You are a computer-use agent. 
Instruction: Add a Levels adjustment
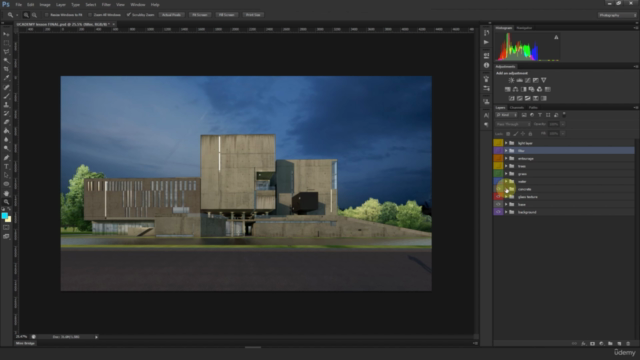click(x=519, y=80)
